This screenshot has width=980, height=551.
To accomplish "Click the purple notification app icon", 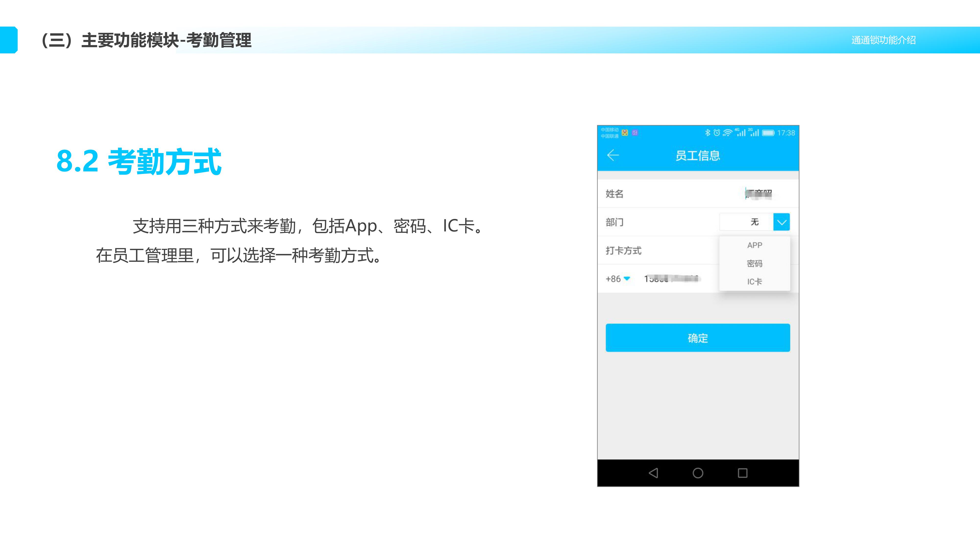I will 635,133.
